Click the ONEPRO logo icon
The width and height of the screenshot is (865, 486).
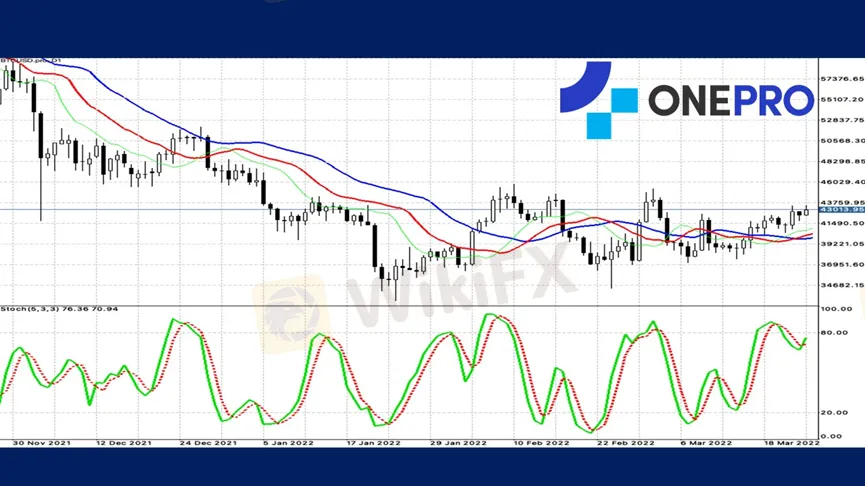pos(598,100)
